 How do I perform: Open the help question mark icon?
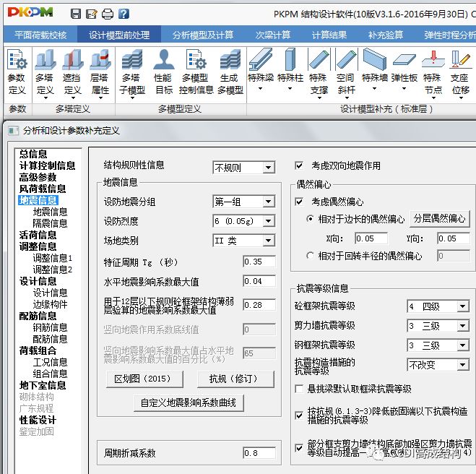coord(124,14)
